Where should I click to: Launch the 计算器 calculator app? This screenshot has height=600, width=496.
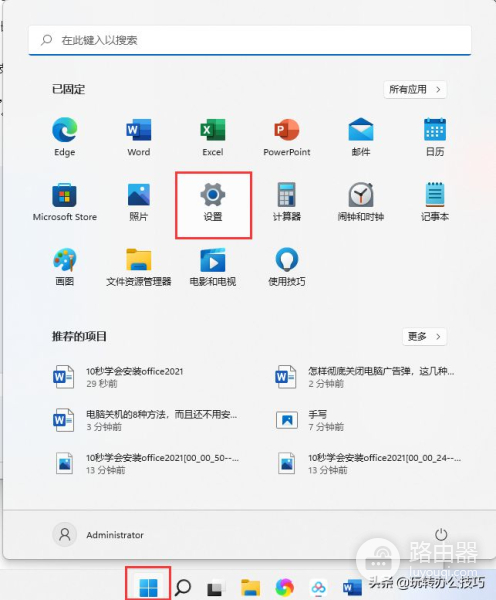287,202
